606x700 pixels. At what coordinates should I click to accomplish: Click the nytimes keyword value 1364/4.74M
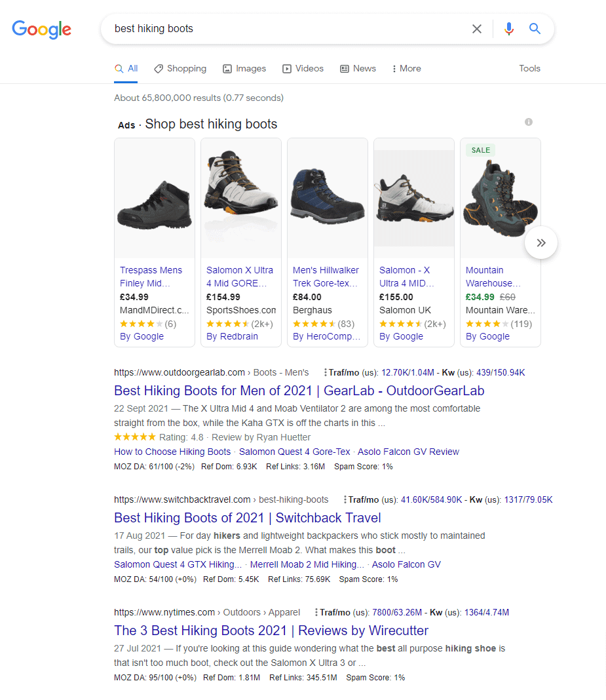(487, 613)
